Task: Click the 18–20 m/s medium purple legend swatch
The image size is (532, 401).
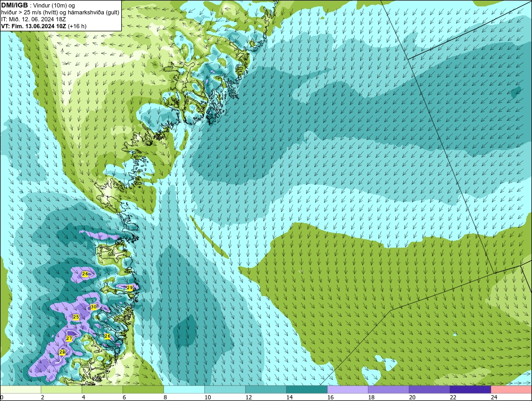Action: 388,389
